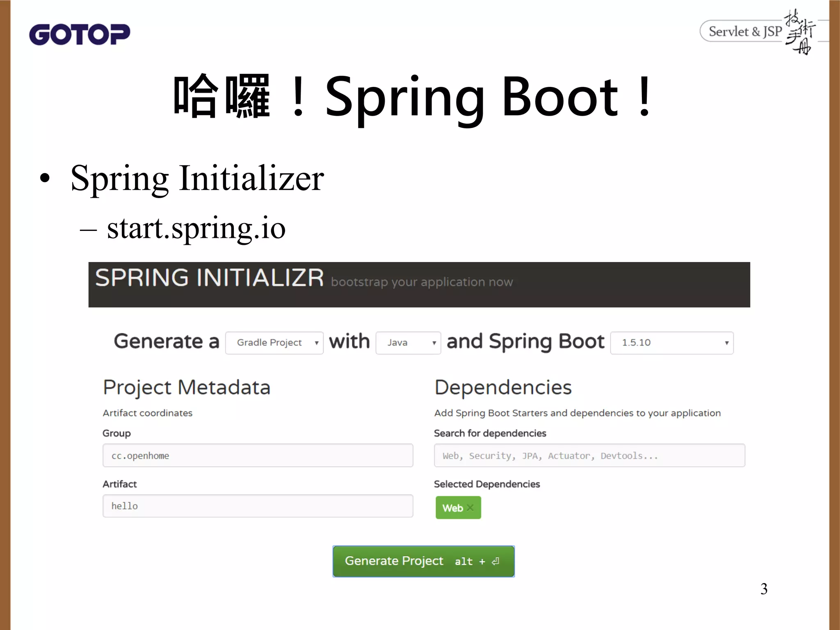Click the SPRING INITIALIZR header title
The height and width of the screenshot is (630, 840).
(x=210, y=278)
